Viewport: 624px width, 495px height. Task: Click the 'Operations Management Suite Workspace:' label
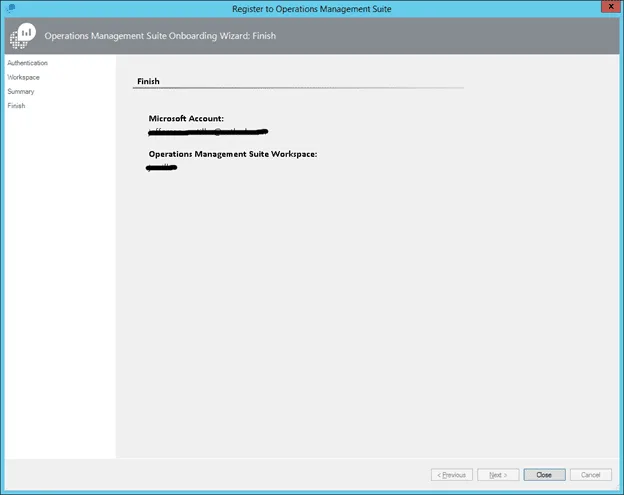point(233,154)
